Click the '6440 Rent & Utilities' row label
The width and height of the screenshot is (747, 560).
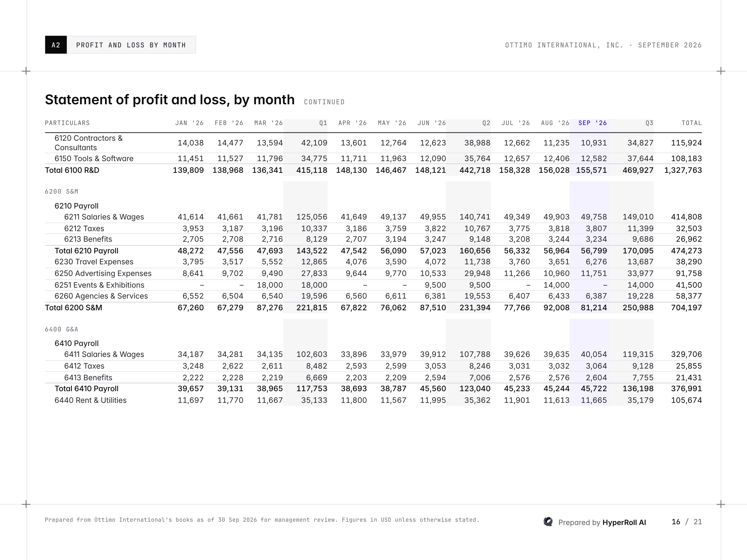[90, 400]
